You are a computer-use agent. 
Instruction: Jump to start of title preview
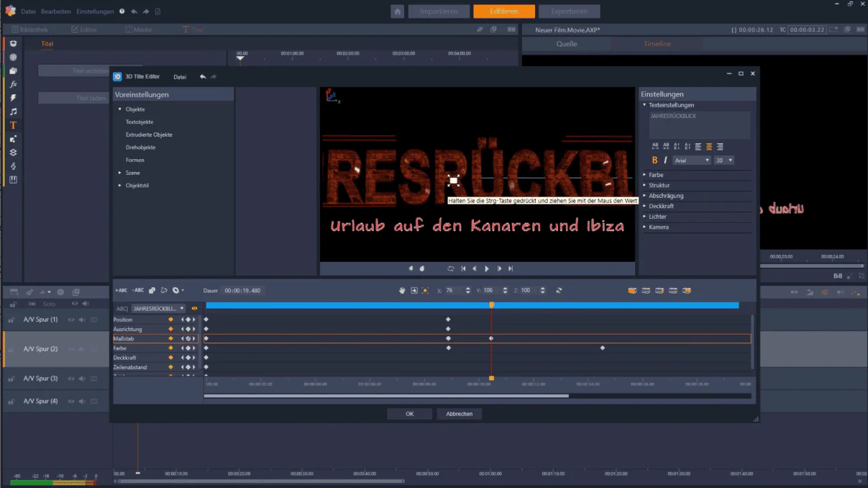(463, 268)
